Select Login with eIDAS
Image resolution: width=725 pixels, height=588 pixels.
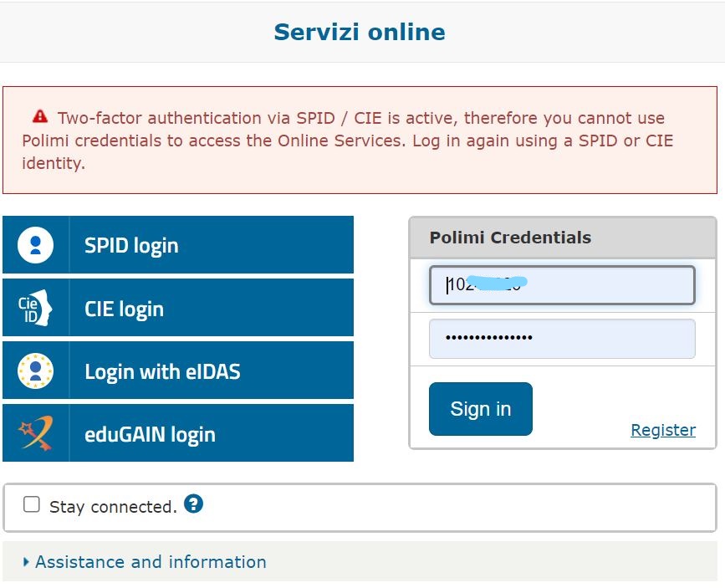pyautogui.click(x=178, y=370)
